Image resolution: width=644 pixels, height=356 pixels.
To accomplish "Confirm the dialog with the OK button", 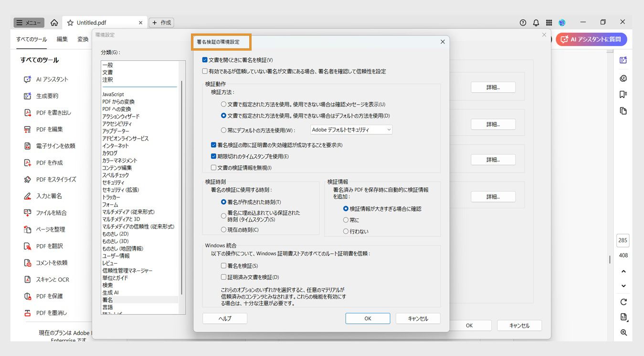I will click(x=368, y=318).
